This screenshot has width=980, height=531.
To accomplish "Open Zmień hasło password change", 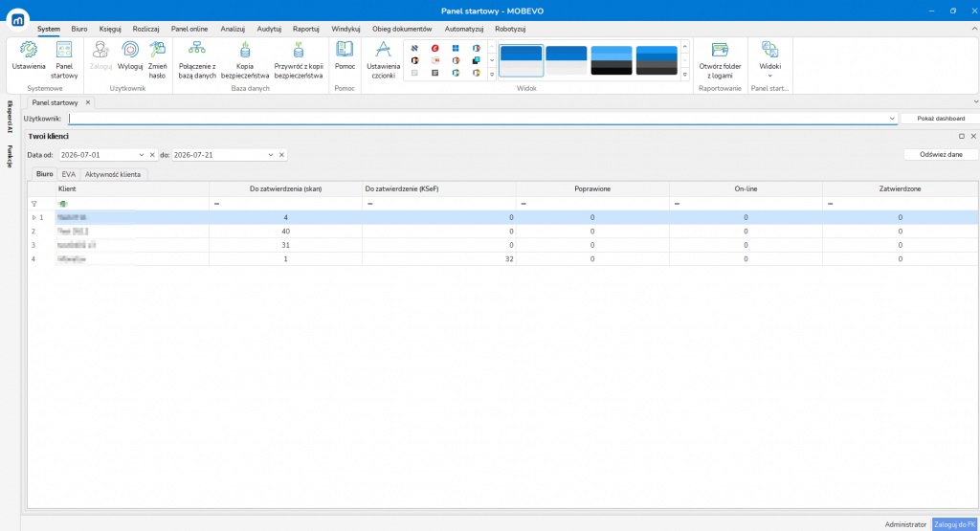I will point(158,59).
